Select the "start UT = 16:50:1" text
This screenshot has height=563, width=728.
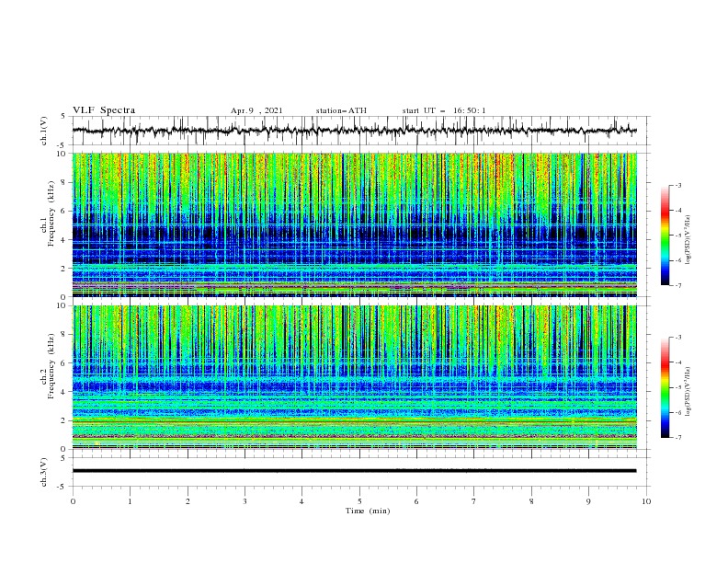pos(444,110)
